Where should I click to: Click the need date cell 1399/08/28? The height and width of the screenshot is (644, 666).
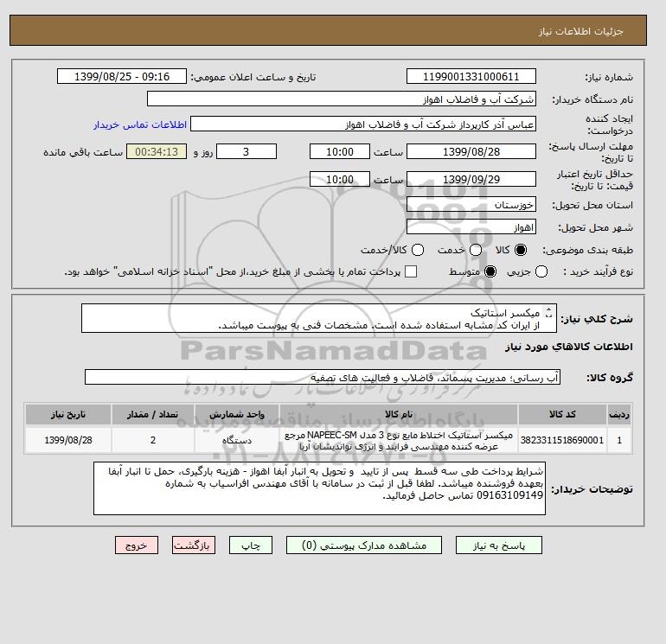tap(68, 440)
